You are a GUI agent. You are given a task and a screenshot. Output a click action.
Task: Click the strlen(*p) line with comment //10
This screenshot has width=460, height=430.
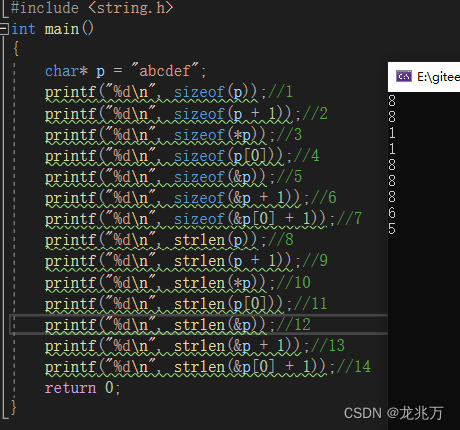(x=178, y=283)
